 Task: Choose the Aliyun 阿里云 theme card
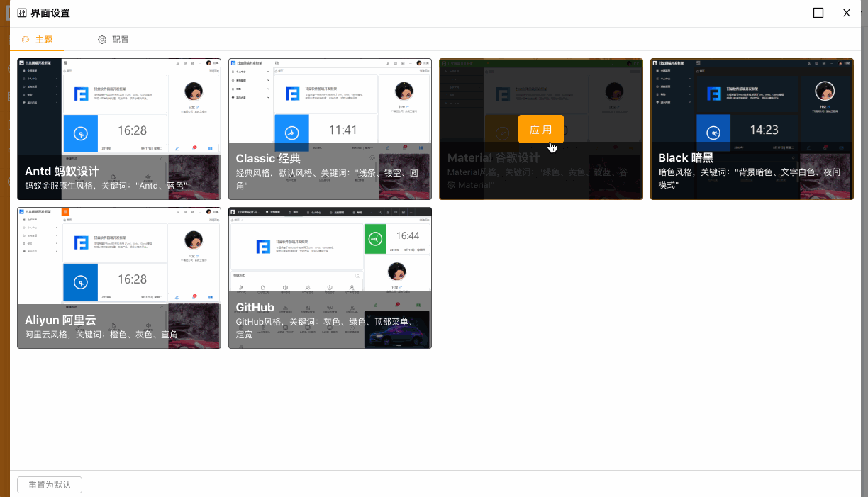click(119, 278)
